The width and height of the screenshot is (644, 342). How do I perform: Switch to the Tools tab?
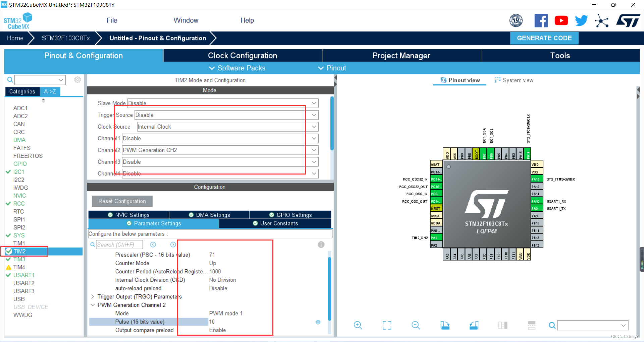pos(560,56)
